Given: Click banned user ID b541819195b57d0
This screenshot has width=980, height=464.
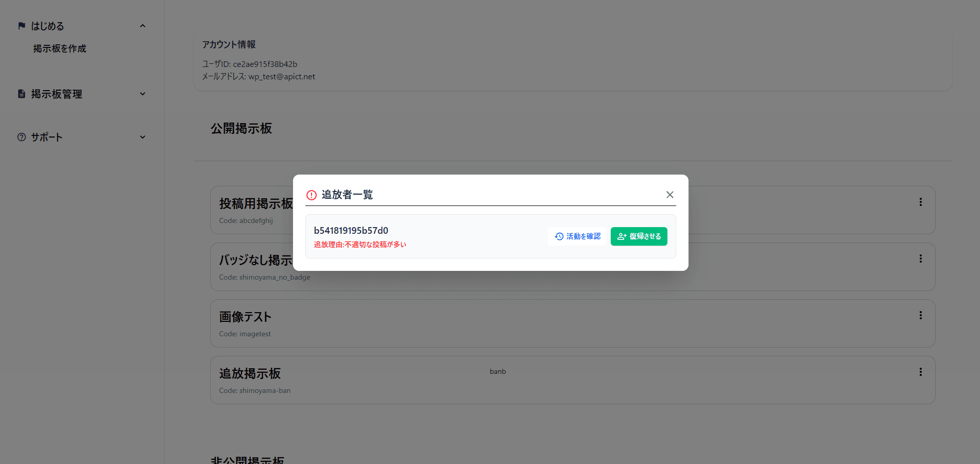Looking at the screenshot, I should (351, 231).
